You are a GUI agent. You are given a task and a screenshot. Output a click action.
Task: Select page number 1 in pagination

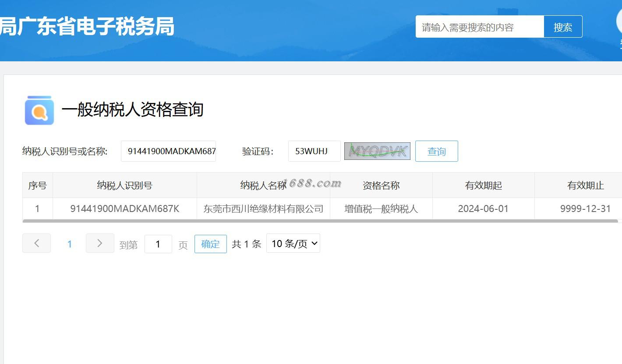tap(69, 244)
